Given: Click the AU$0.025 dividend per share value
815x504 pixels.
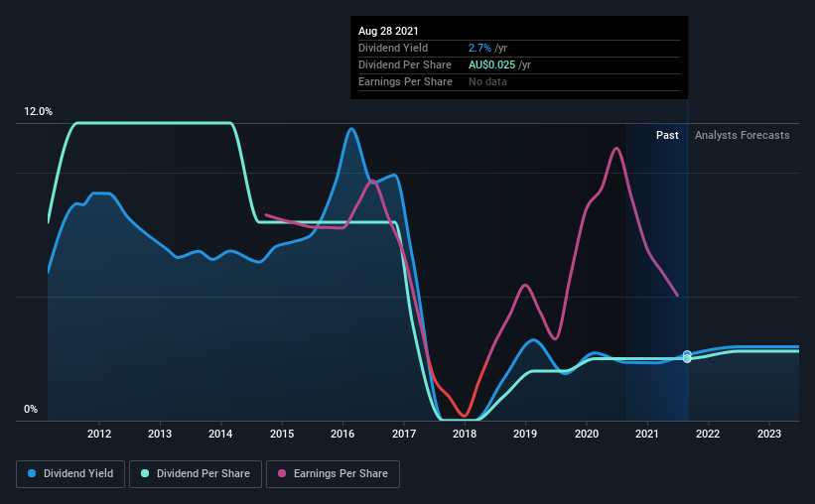Looking at the screenshot, I should point(491,64).
